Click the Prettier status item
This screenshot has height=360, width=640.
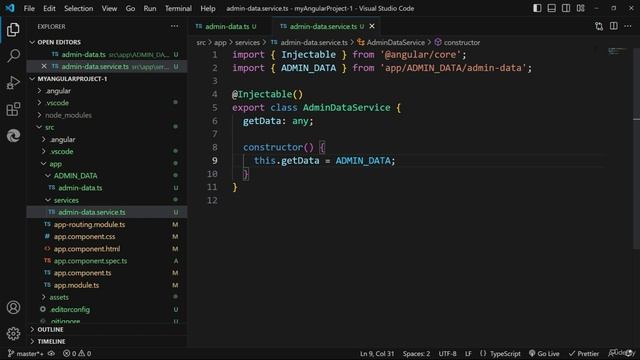tap(584, 353)
